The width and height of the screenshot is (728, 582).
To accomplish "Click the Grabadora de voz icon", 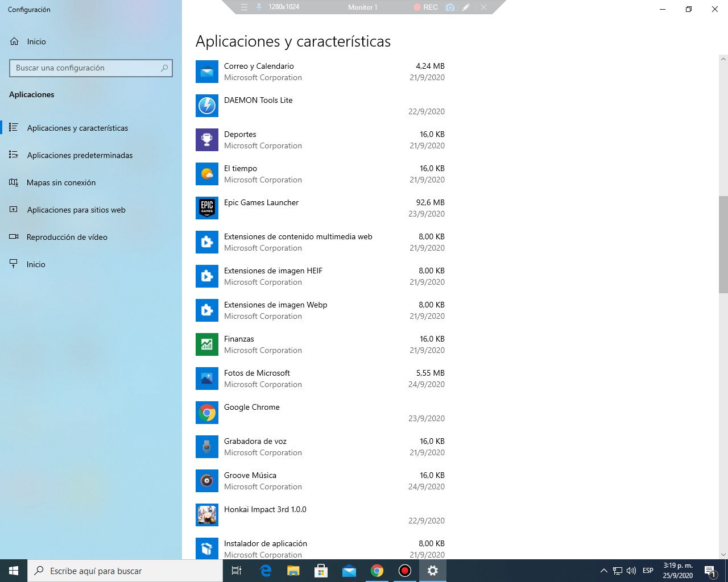I will 207,447.
